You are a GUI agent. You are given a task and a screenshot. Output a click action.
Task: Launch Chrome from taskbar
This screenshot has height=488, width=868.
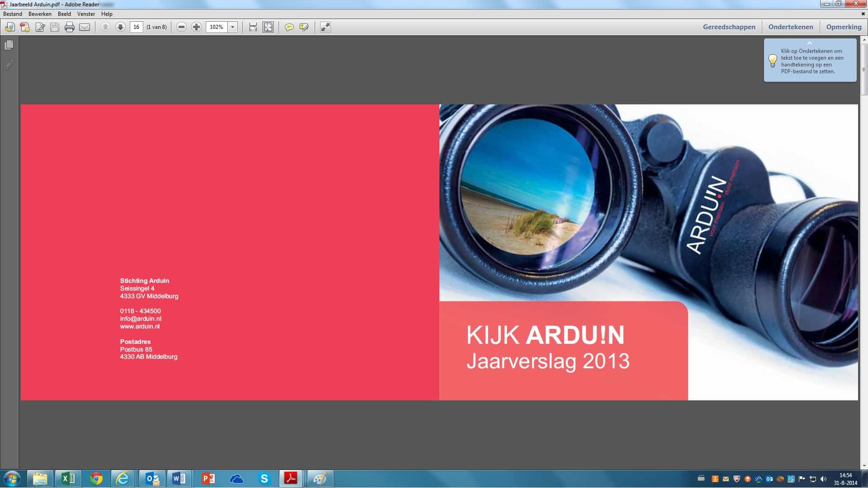pyautogui.click(x=96, y=479)
